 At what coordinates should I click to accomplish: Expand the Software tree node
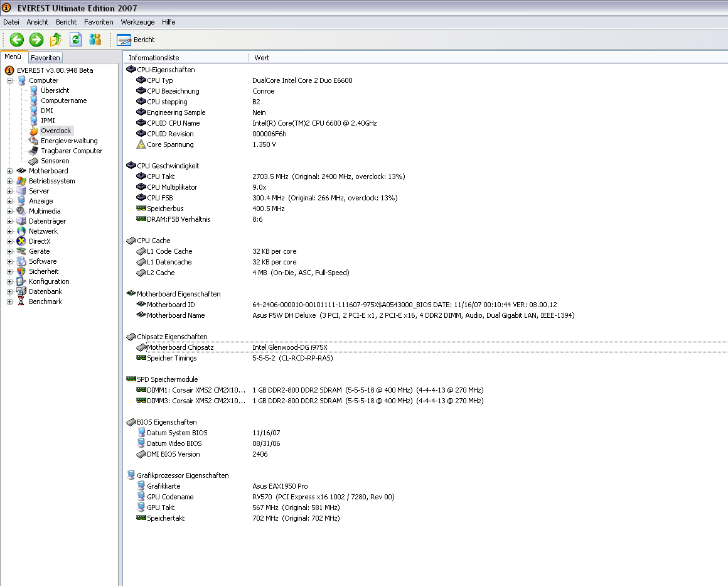click(9, 261)
